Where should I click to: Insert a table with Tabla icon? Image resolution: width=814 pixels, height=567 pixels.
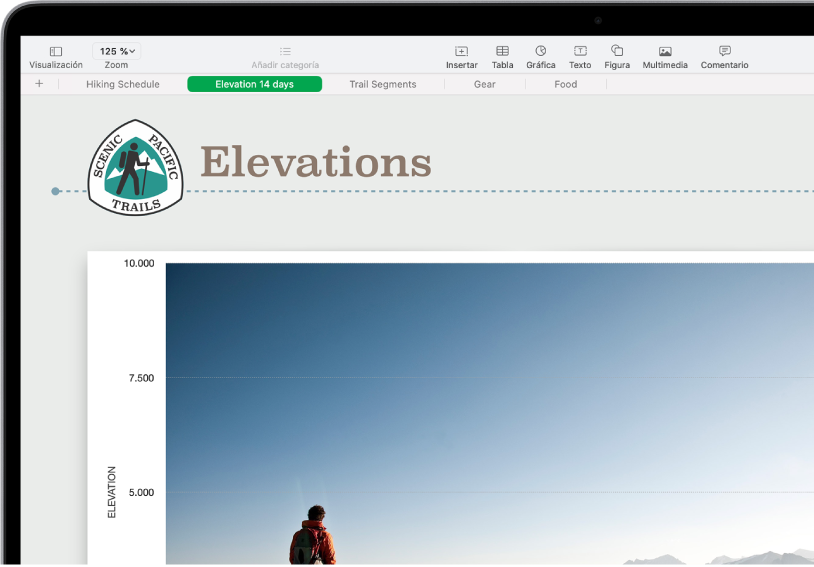point(503,51)
